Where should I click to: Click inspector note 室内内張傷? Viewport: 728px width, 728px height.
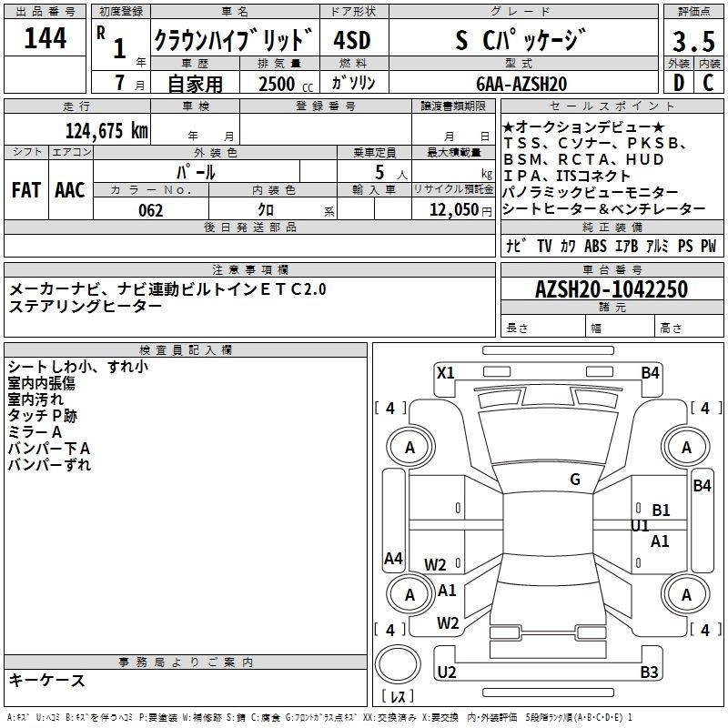coord(41,383)
